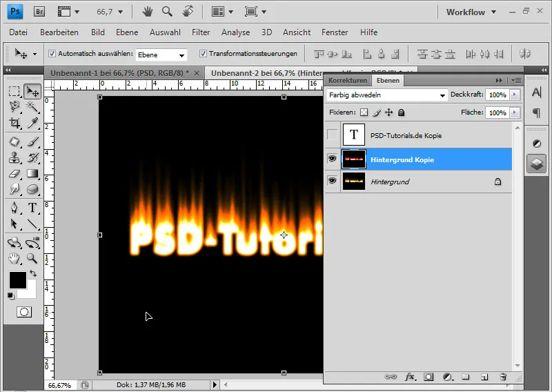
Task: Set the background color swatch
Action: click(31, 293)
